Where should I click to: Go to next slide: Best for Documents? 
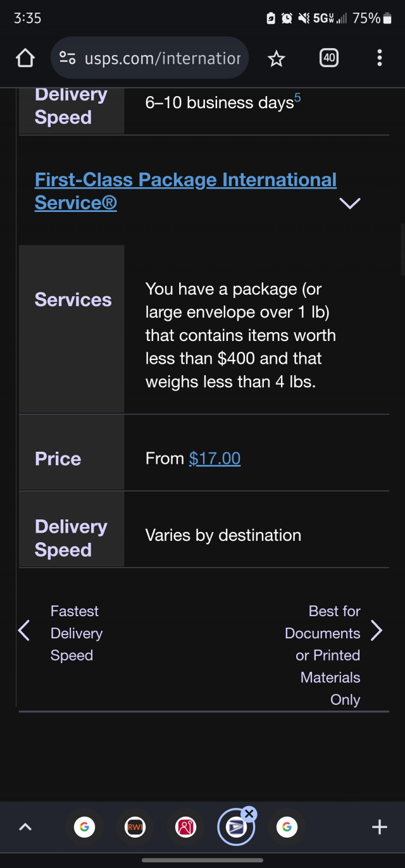click(x=377, y=630)
